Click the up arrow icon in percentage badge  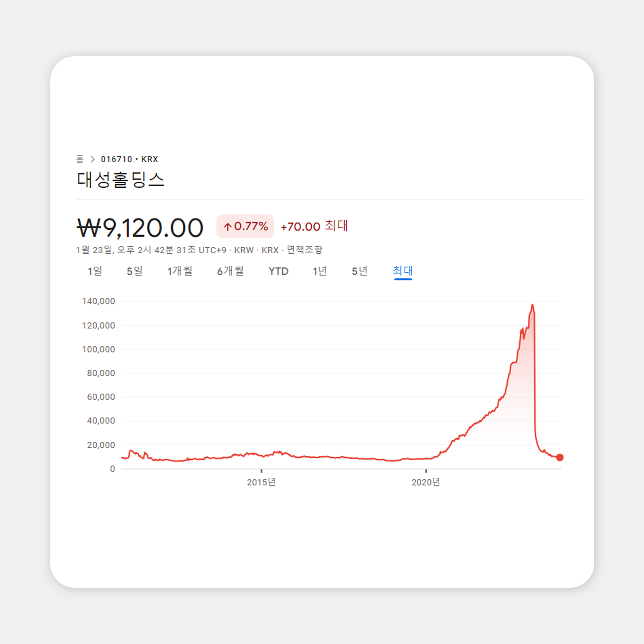[228, 227]
